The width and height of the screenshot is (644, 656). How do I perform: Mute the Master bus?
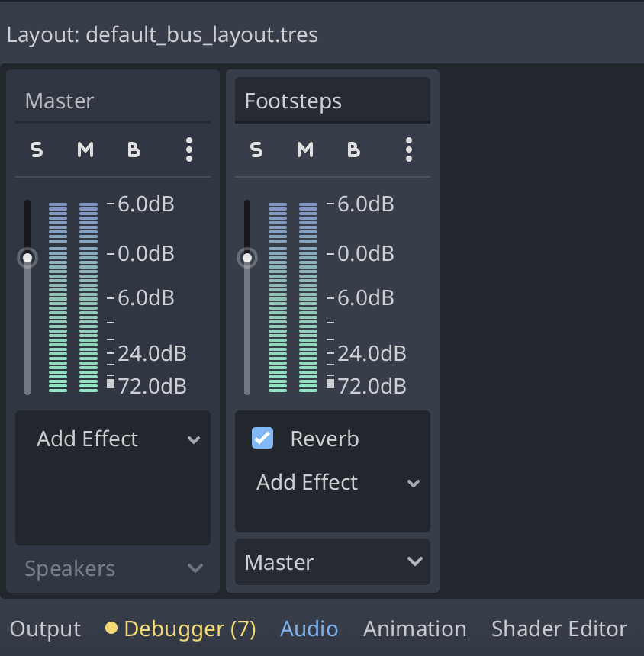coord(85,150)
